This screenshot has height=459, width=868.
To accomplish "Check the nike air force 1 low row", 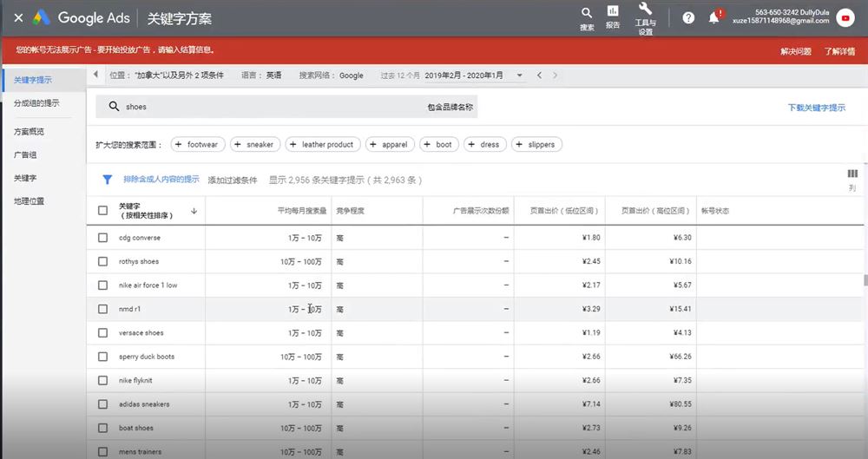I will [103, 285].
